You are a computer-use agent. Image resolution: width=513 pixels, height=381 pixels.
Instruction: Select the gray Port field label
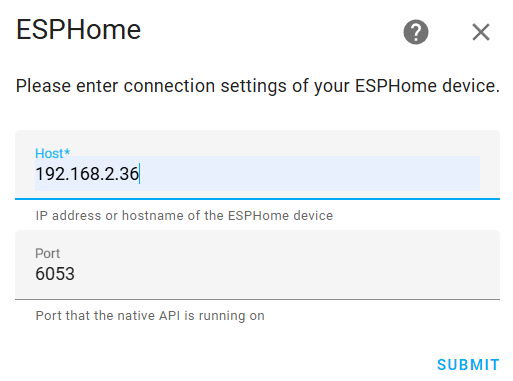point(48,253)
